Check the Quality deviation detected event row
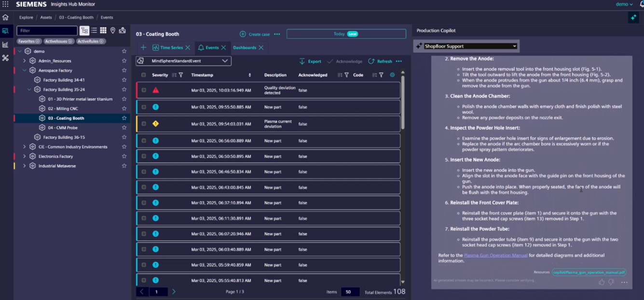This screenshot has height=300, width=644. click(x=144, y=90)
